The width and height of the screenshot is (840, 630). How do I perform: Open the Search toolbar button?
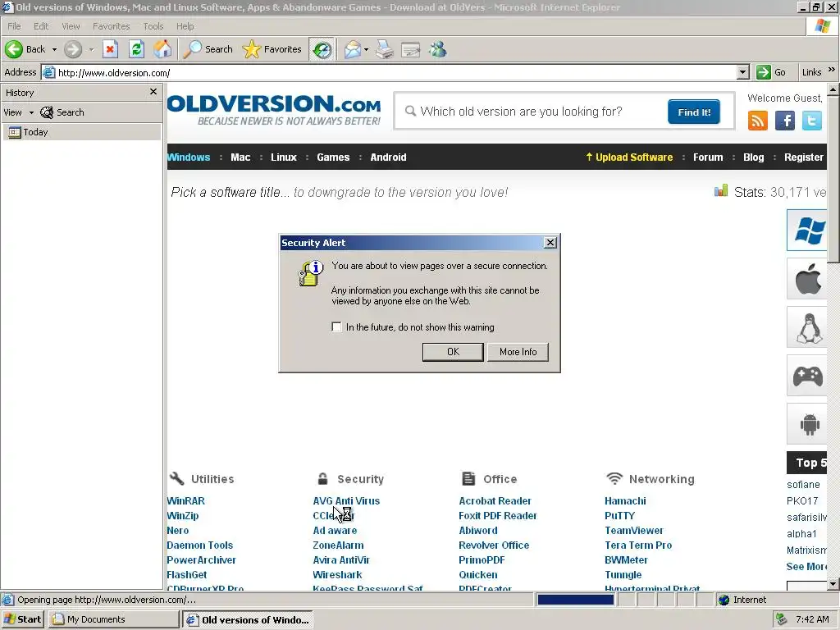[208, 49]
